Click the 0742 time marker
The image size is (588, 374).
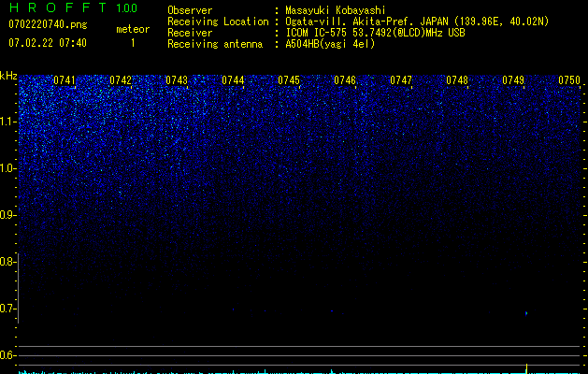point(121,80)
